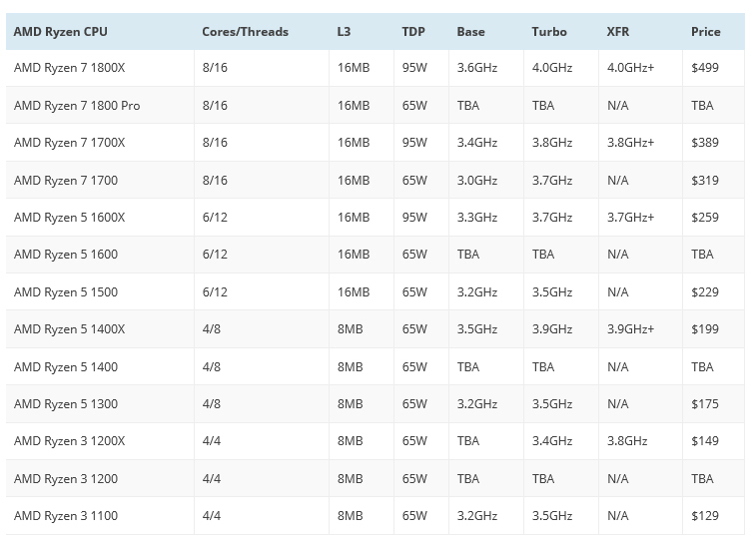
Task: Click the AMD Ryzen CPU column header
Action: [61, 32]
